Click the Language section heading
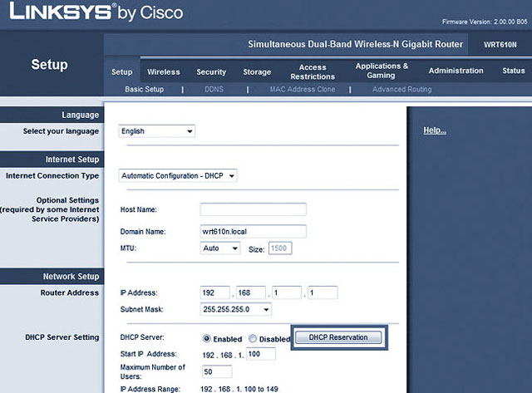Screen dimensions: 532x393 point(81,115)
